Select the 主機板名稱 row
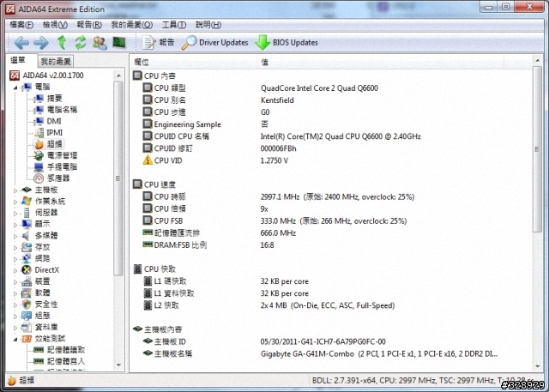Screen dimensions: 549x392 330,354
